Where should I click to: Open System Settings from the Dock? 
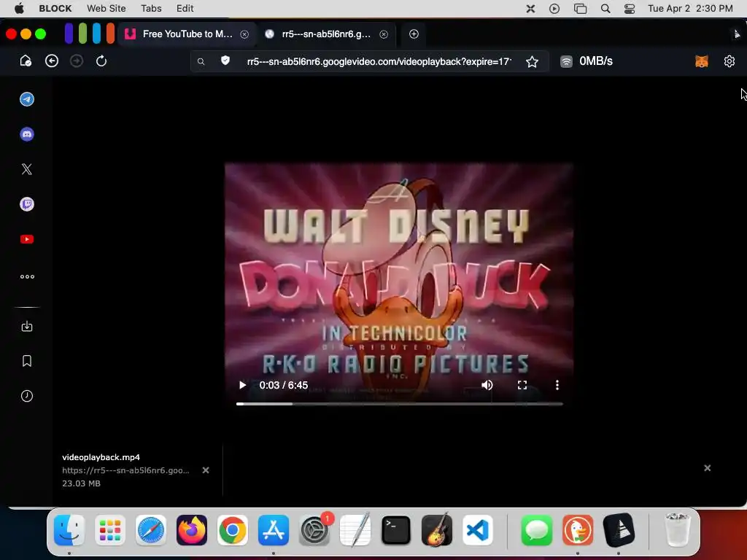point(314,530)
